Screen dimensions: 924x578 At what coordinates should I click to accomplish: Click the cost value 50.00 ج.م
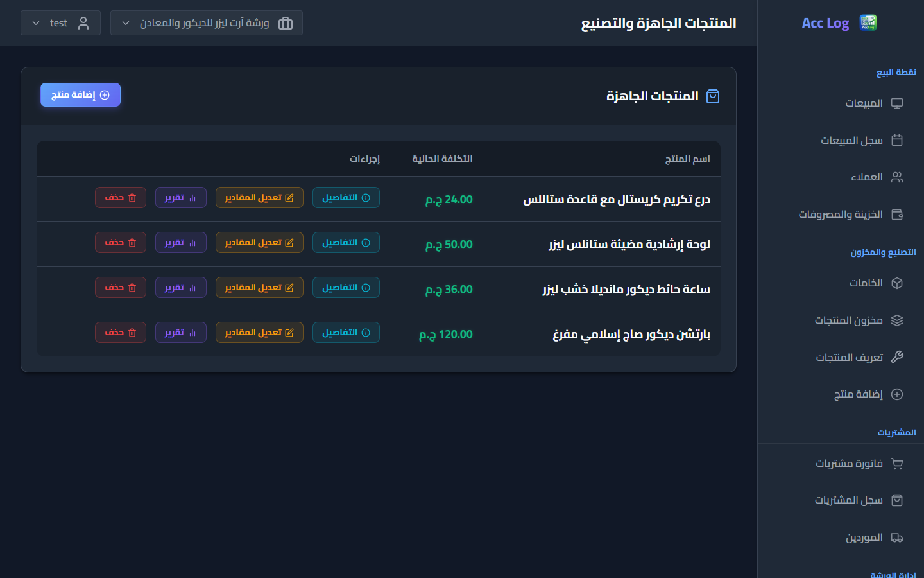tap(449, 245)
